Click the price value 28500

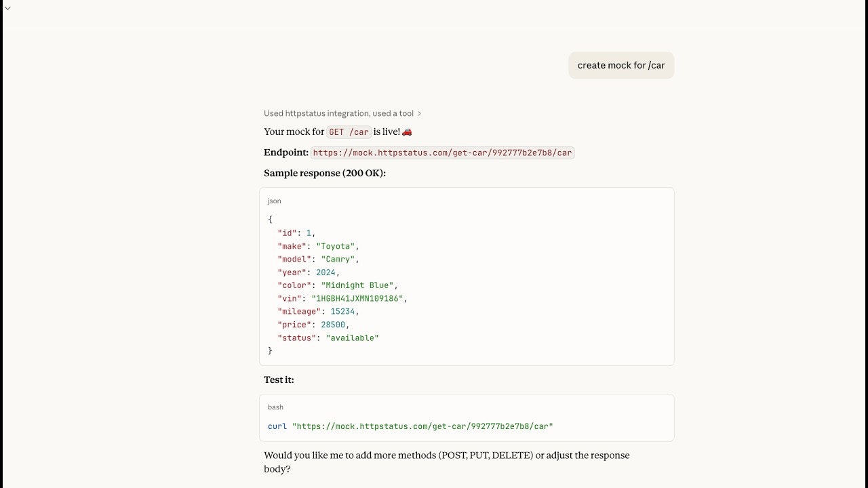pos(333,324)
